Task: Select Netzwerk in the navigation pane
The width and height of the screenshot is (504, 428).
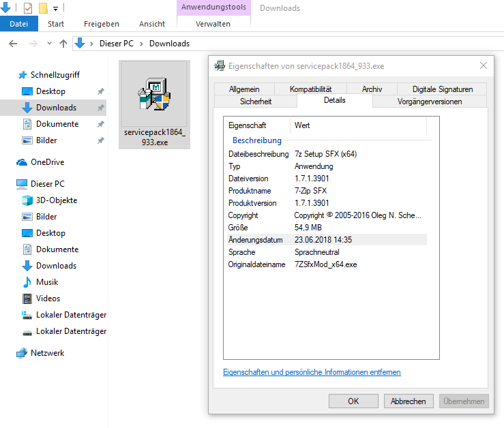Action: (47, 353)
